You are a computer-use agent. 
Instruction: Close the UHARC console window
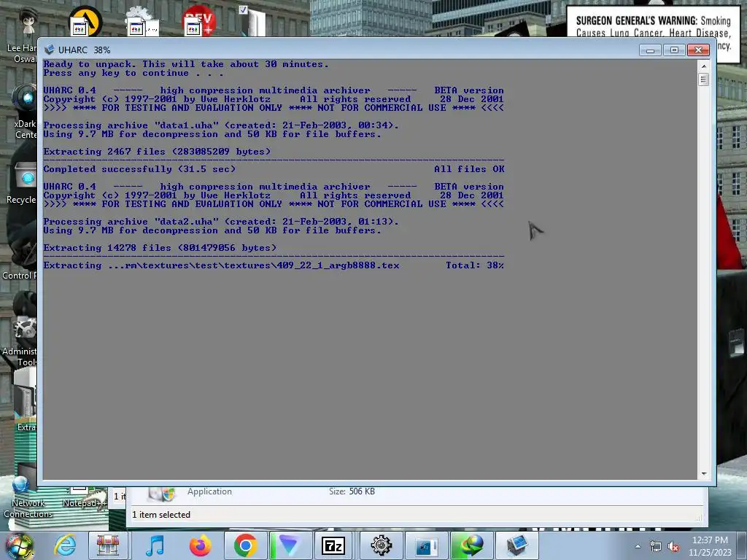[x=698, y=50]
